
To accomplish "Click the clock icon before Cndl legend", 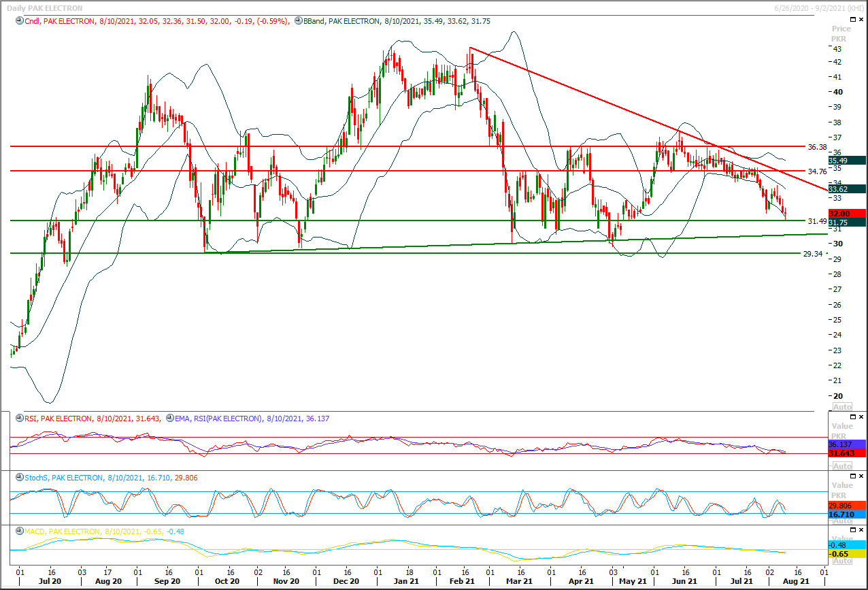I will (x=19, y=21).
